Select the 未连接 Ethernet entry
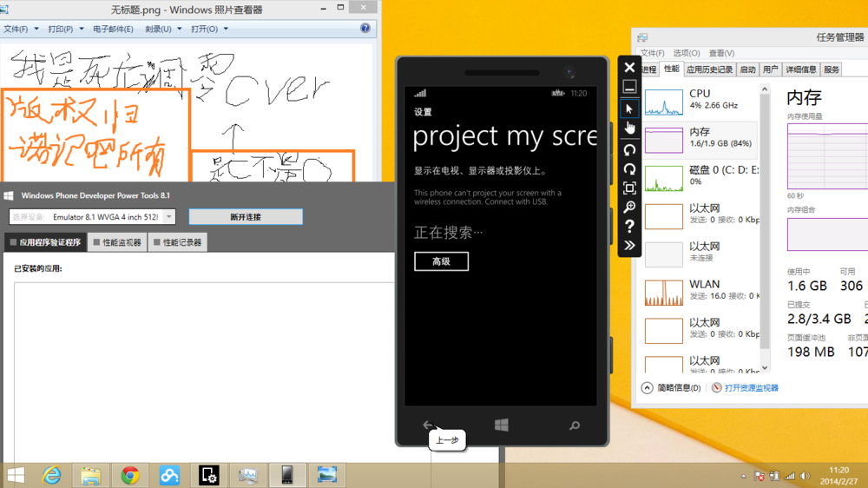The height and width of the screenshot is (488, 868). (700, 254)
